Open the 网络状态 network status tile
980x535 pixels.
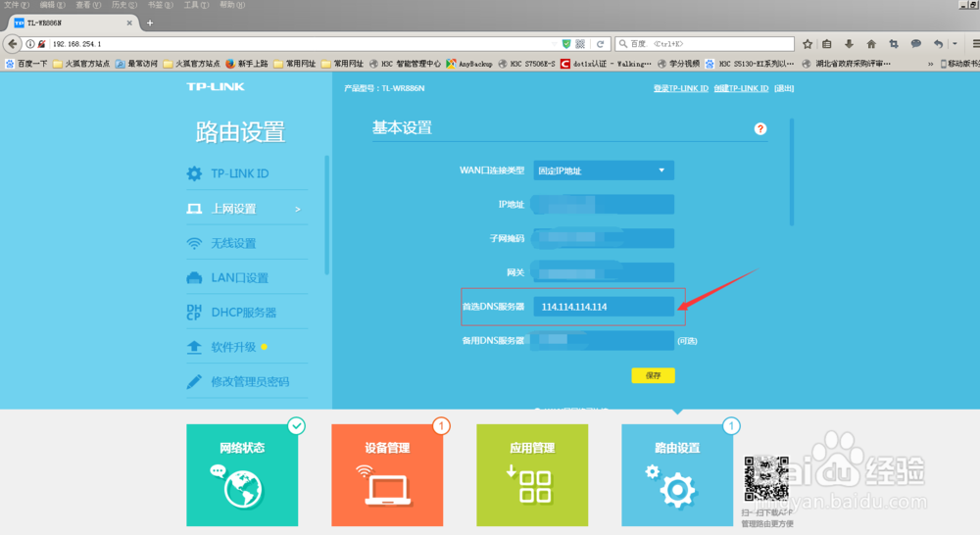pyautogui.click(x=242, y=475)
